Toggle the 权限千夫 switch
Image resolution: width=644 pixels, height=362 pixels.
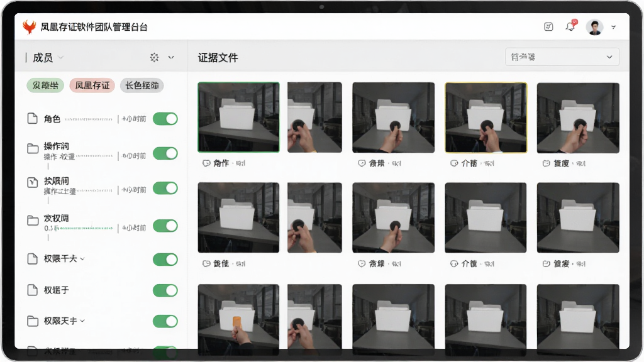[x=165, y=260]
